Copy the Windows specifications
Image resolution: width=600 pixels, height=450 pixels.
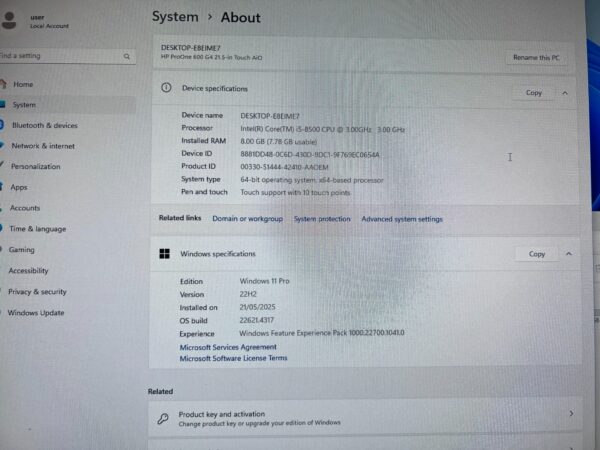[x=536, y=254]
